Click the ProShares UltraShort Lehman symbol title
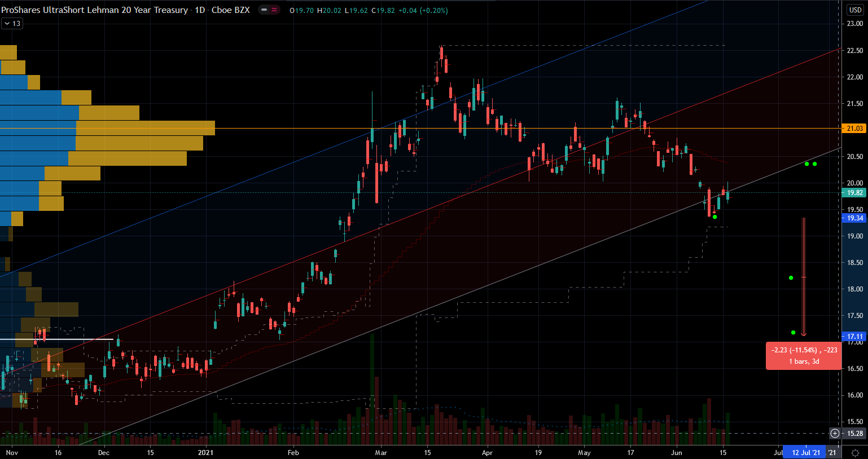868x459 pixels. click(95, 10)
